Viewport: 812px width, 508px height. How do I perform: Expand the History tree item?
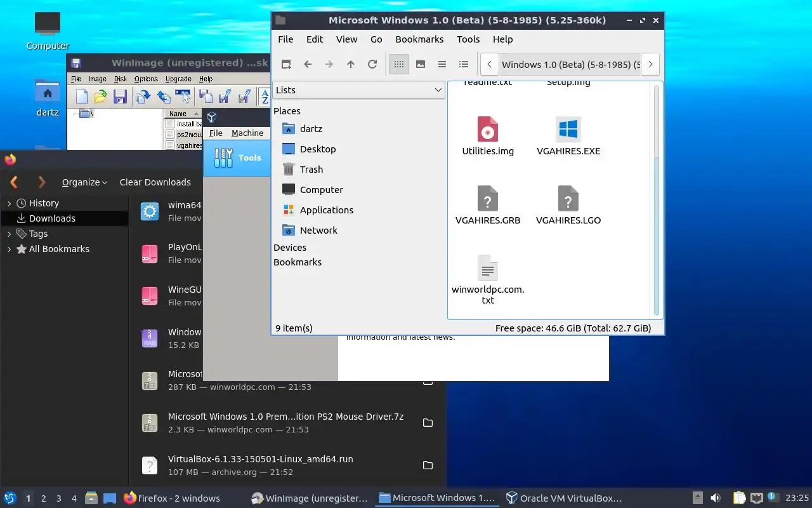click(9, 203)
